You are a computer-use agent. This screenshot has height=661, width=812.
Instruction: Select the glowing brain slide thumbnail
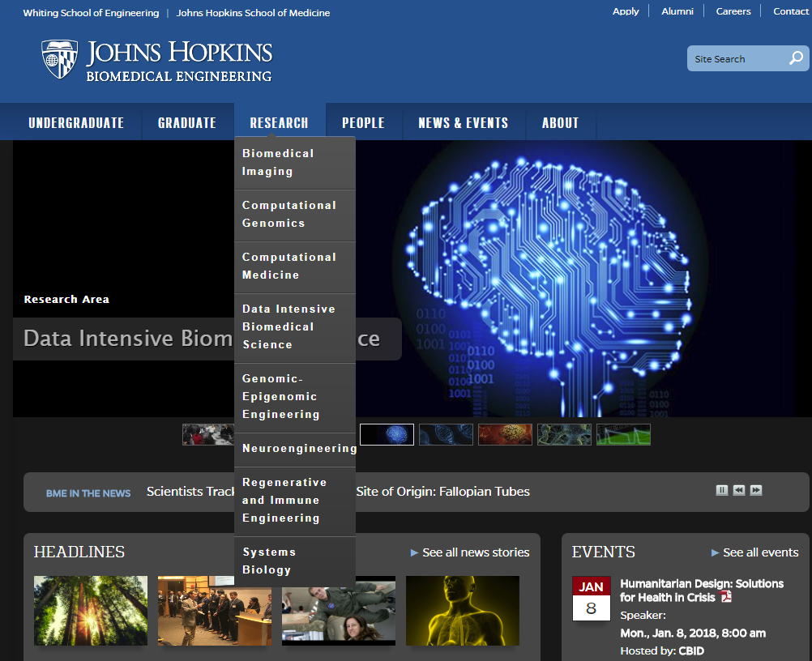(387, 434)
